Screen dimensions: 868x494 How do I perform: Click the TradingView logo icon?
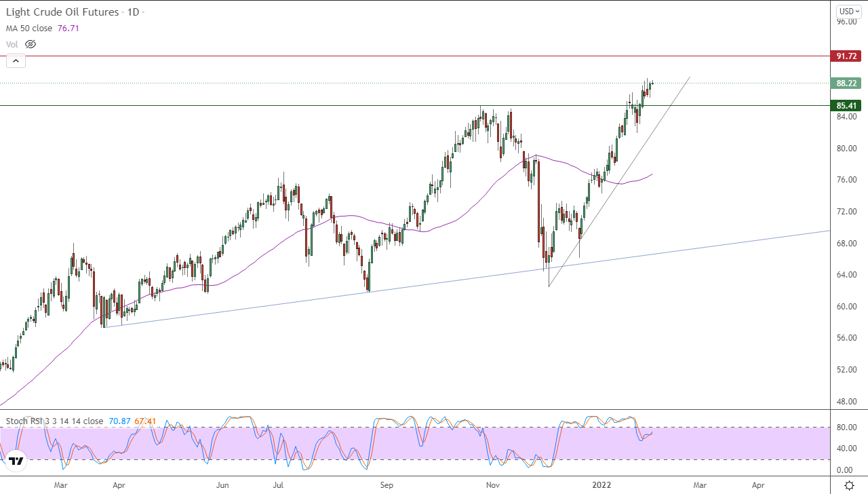[16, 461]
